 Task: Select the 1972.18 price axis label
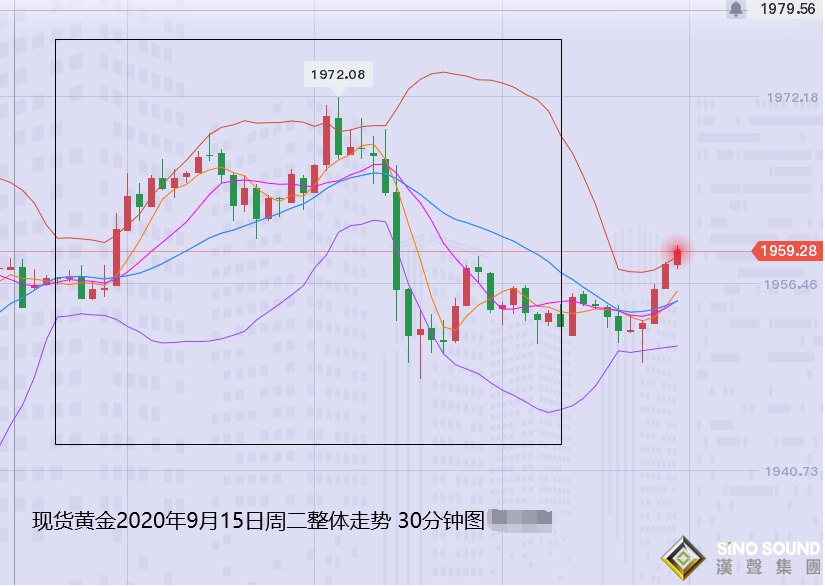792,98
